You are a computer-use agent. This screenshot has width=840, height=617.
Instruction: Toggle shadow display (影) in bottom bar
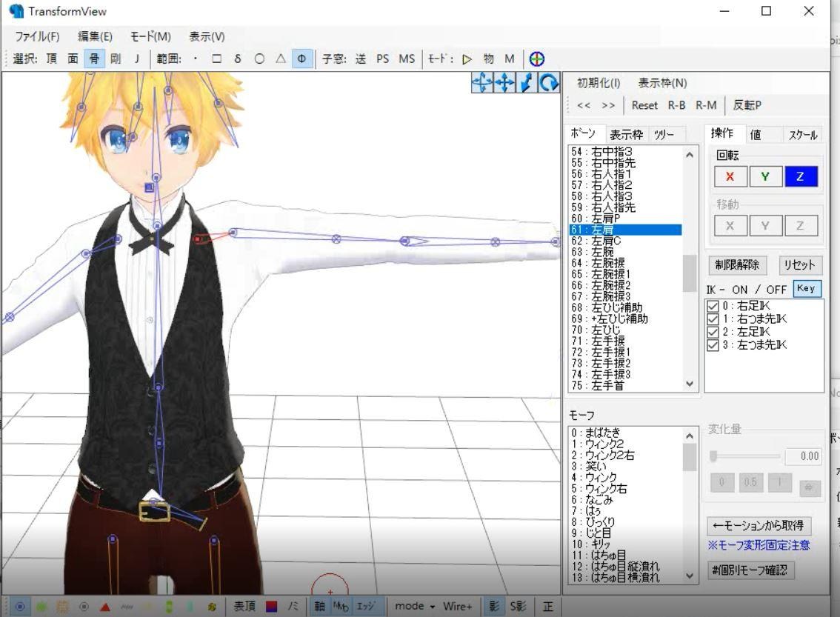494,605
